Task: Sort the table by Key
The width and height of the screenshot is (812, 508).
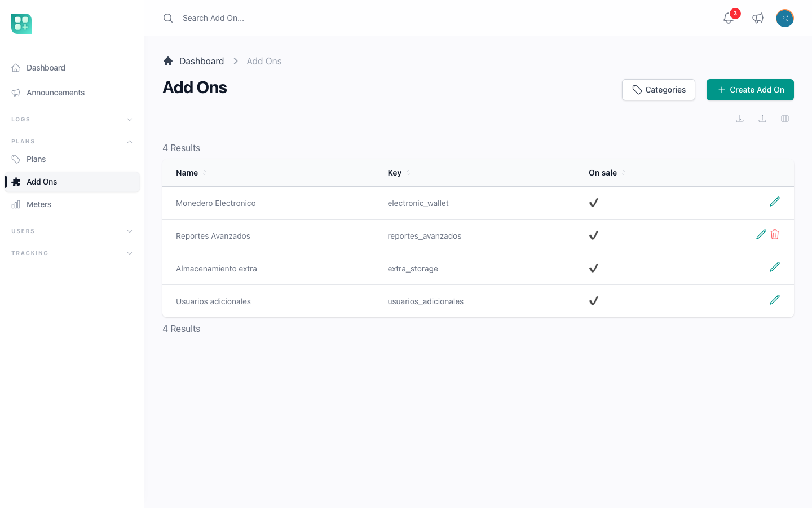Action: point(399,173)
